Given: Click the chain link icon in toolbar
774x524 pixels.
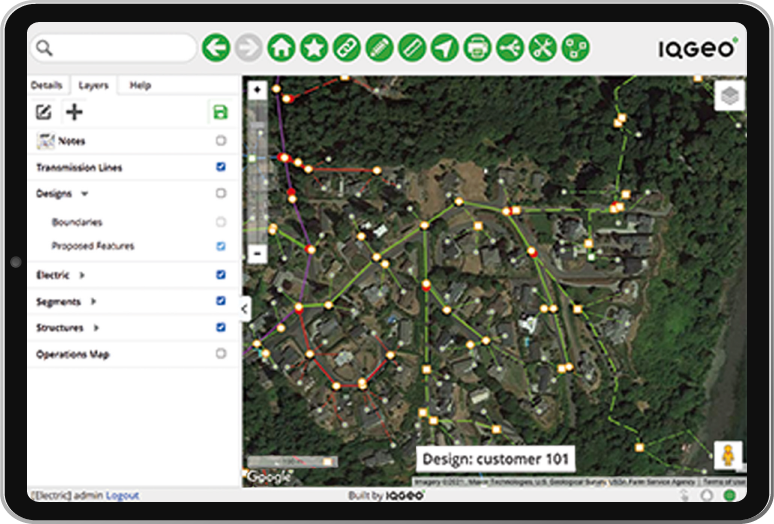Looking at the screenshot, I should coord(346,47).
